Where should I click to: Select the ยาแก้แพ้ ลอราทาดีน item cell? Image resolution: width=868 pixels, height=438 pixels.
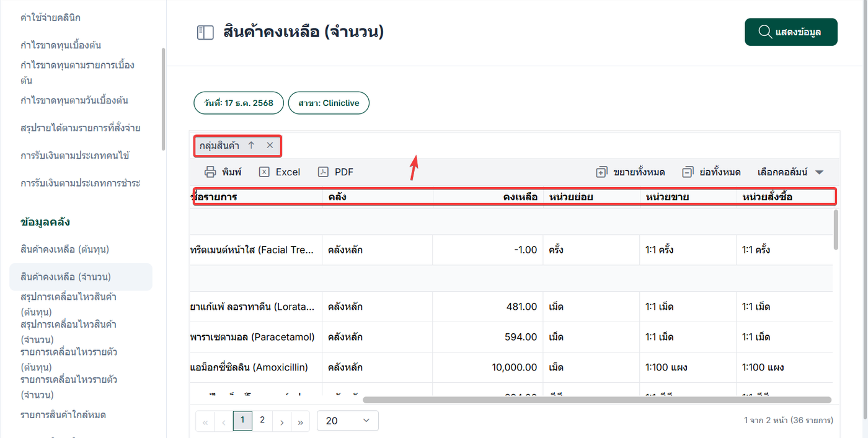point(256,307)
